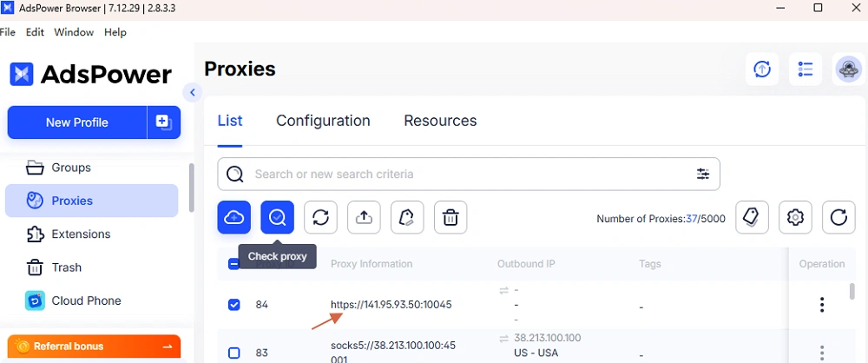
Task: Open the Edit menu
Action: (x=35, y=32)
